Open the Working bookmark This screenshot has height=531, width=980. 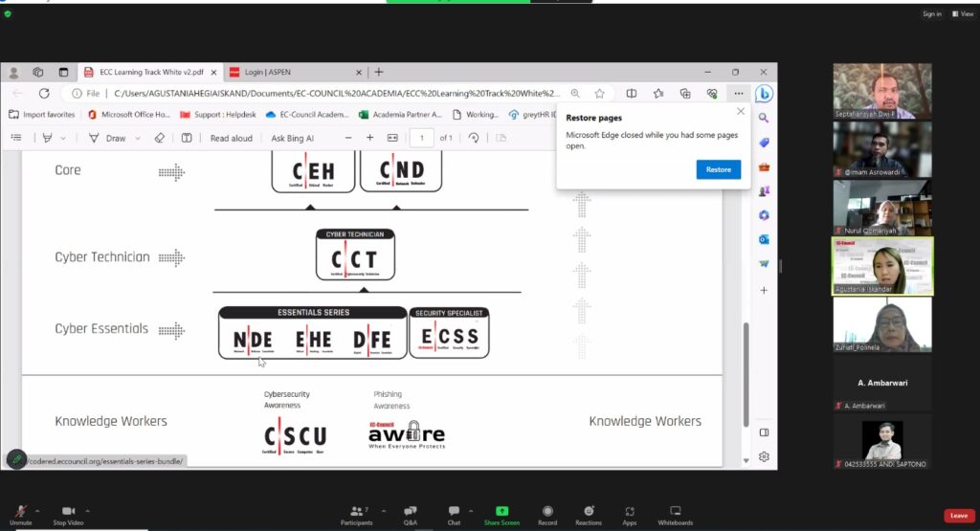tap(475, 114)
